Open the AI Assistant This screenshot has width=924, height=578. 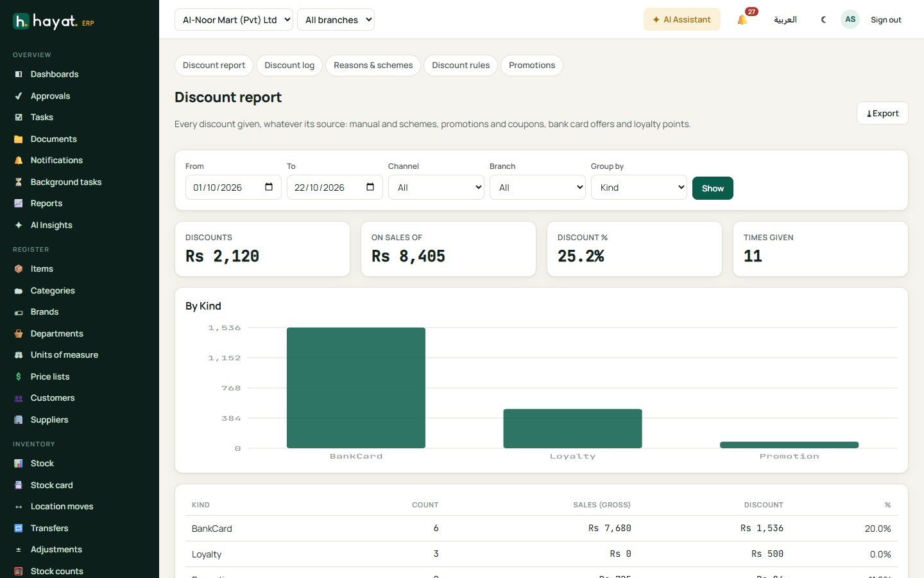point(682,19)
